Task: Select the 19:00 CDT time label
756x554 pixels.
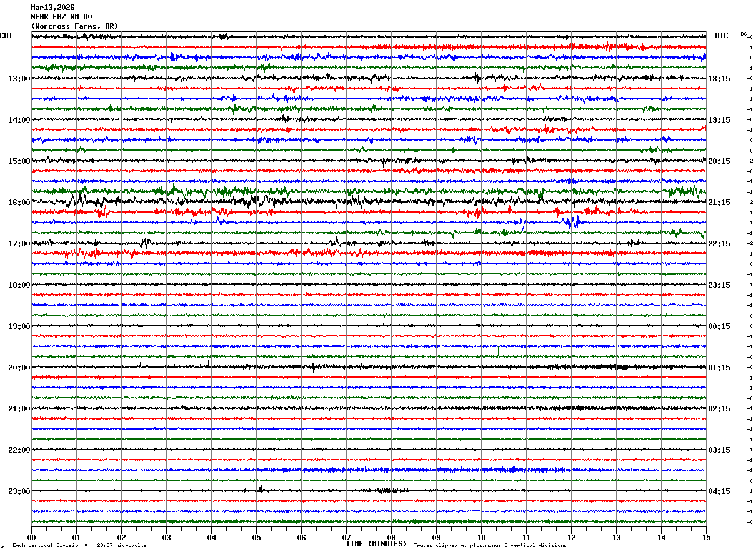Action: point(19,326)
